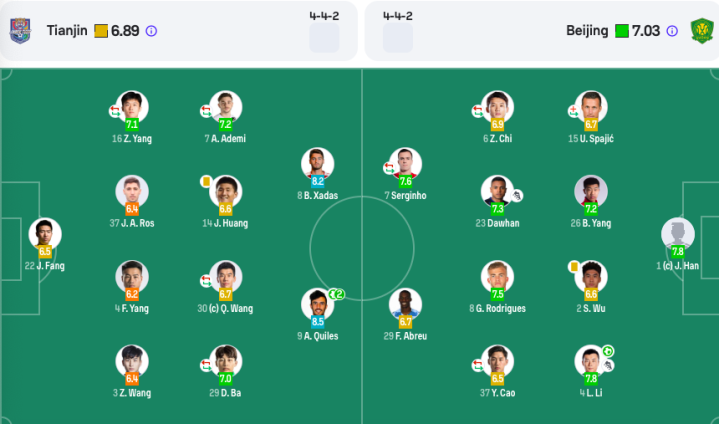Select the Tianjin team name
719x424 pixels.
(x=67, y=31)
